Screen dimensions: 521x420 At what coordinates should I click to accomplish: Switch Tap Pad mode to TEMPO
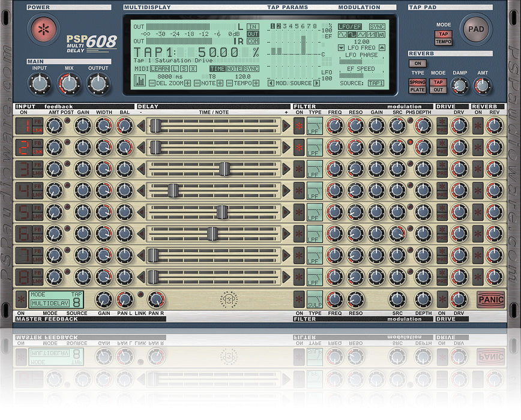444,41
